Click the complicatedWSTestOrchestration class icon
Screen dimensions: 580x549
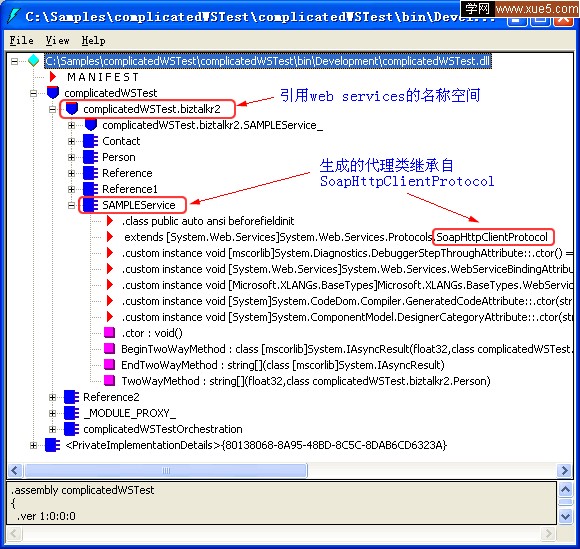71,429
